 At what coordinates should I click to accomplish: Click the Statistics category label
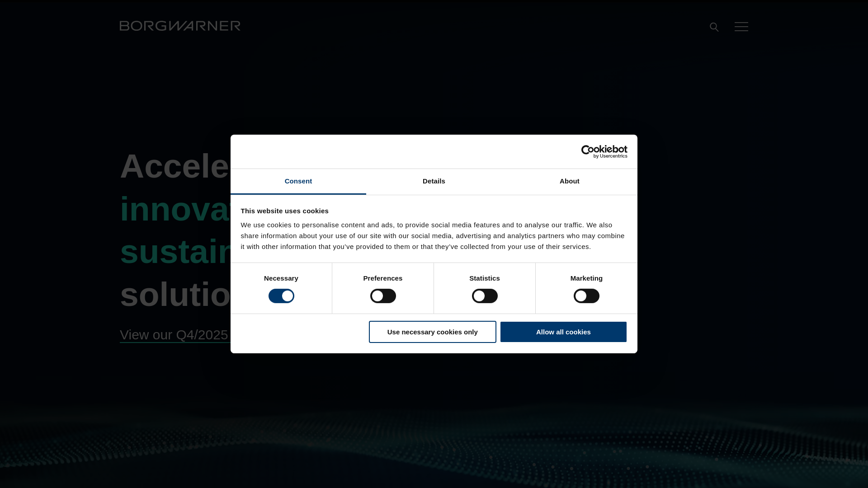(x=484, y=278)
